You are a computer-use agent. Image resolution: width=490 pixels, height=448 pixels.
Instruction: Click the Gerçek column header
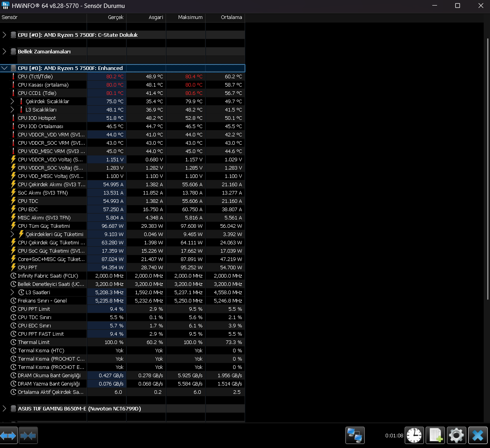[107, 17]
